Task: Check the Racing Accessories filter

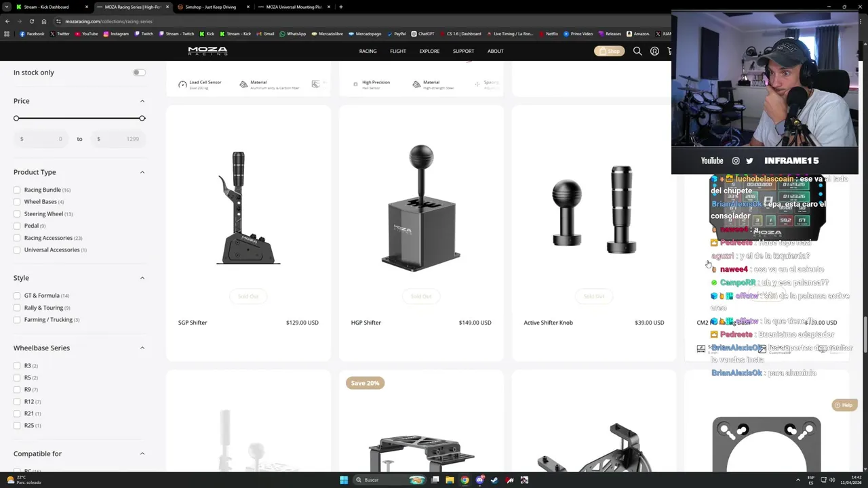Action: [17, 238]
